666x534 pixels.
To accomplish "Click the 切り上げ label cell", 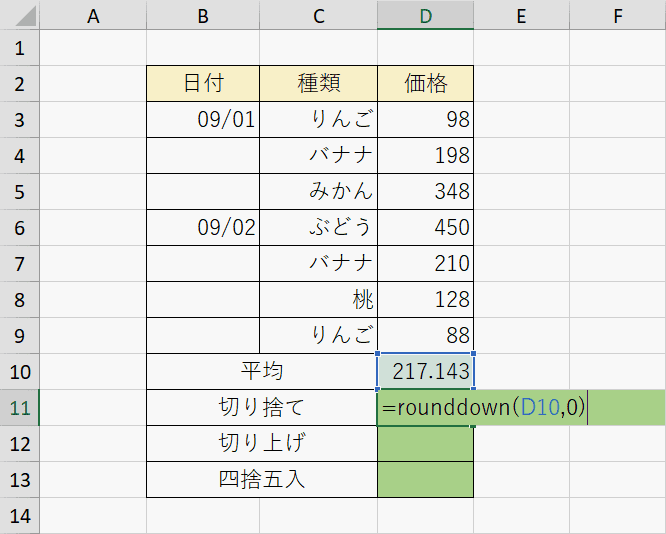I will tap(262, 444).
